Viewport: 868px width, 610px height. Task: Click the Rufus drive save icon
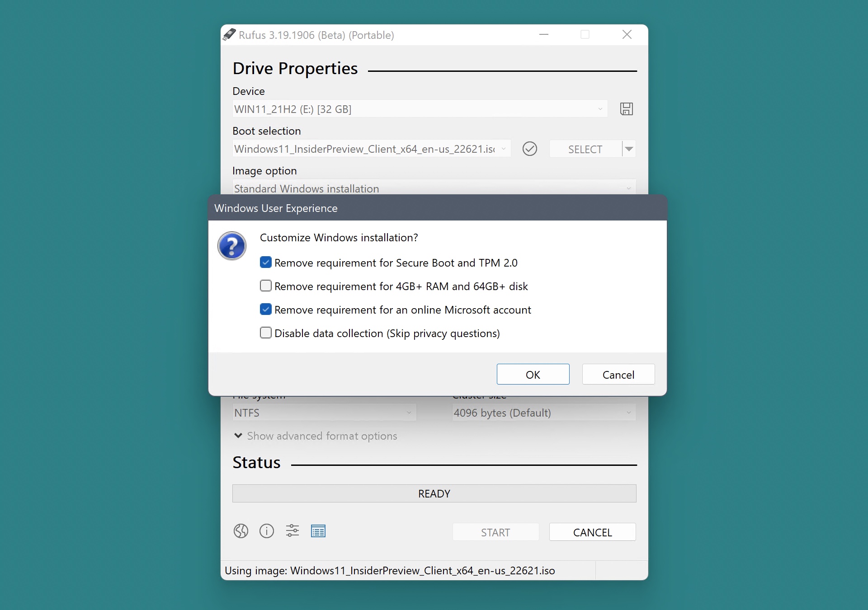pos(626,108)
